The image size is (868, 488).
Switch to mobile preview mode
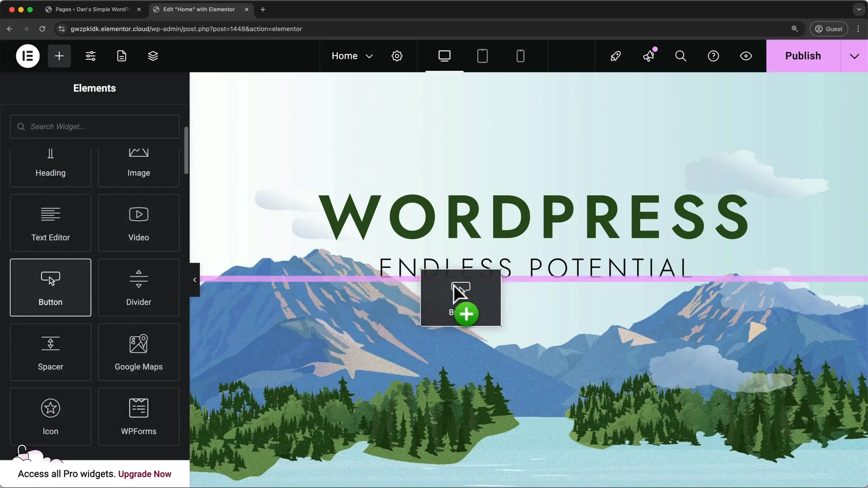coord(520,56)
